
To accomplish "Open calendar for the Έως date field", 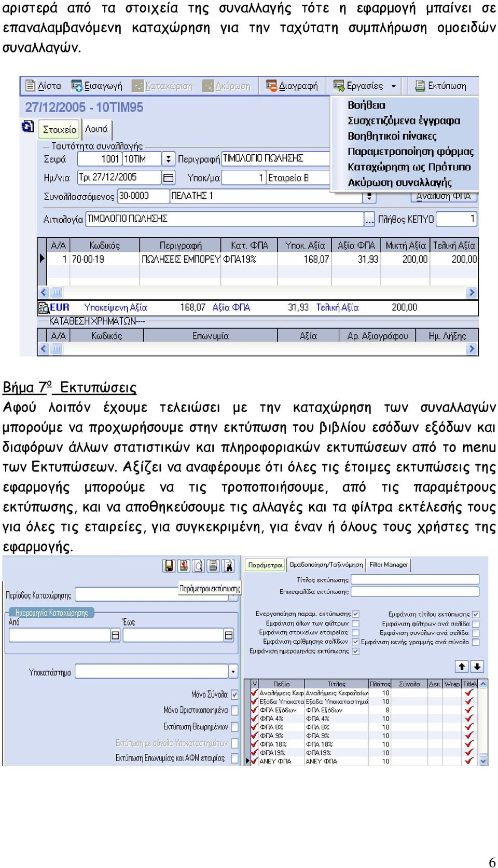I will (x=228, y=635).
